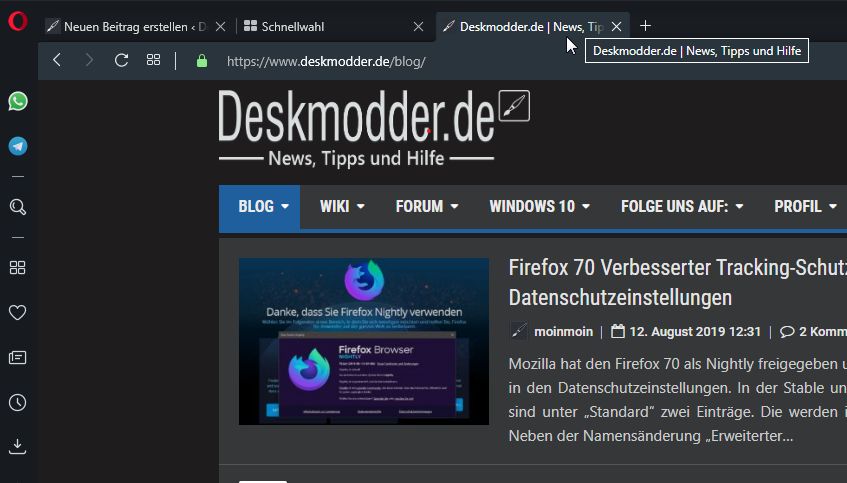The image size is (847, 483).
Task: Open the Firefox Nightly article thumbnail
Action: 364,341
